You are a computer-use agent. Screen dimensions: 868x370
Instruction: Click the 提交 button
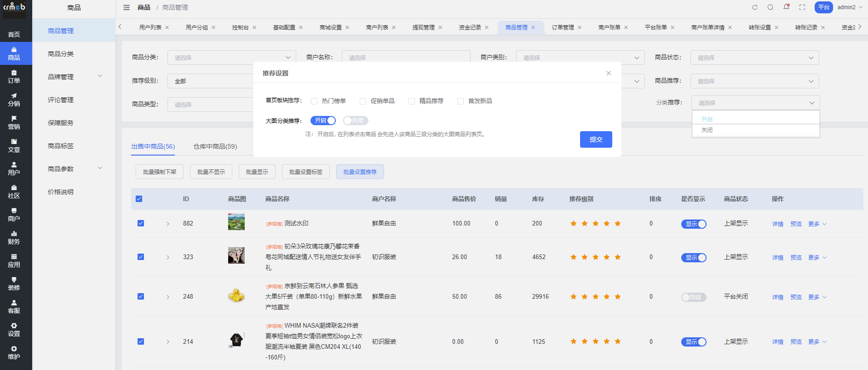596,139
